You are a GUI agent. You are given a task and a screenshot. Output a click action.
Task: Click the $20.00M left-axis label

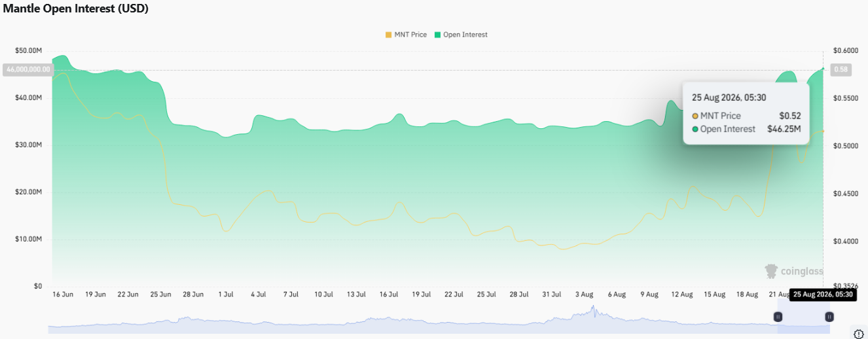(28, 192)
